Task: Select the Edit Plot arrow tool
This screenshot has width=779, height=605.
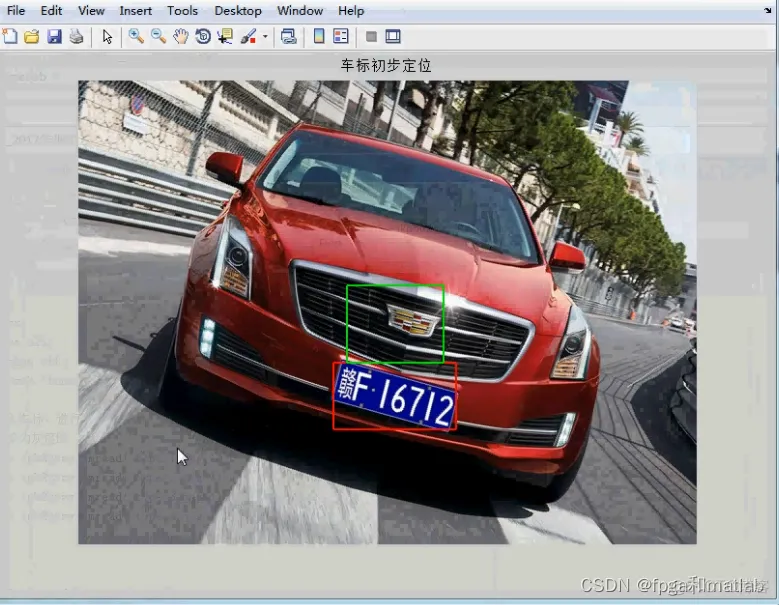Action: tap(107, 36)
